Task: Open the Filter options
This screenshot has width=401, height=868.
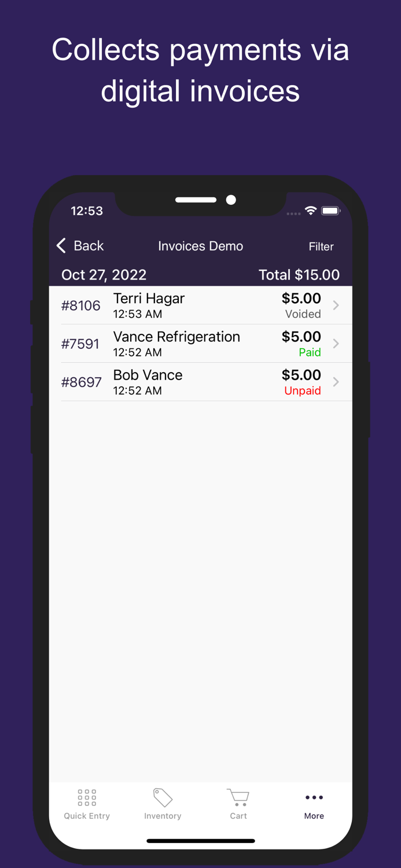Action: coord(321,247)
